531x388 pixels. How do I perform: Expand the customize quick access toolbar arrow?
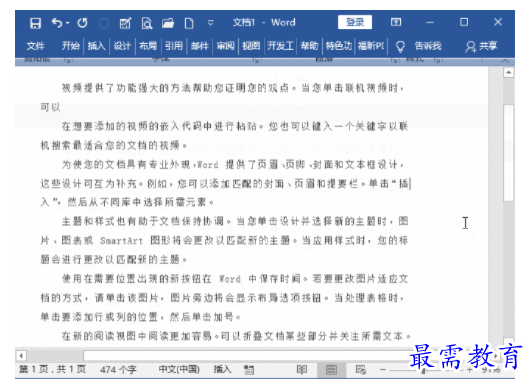point(211,23)
